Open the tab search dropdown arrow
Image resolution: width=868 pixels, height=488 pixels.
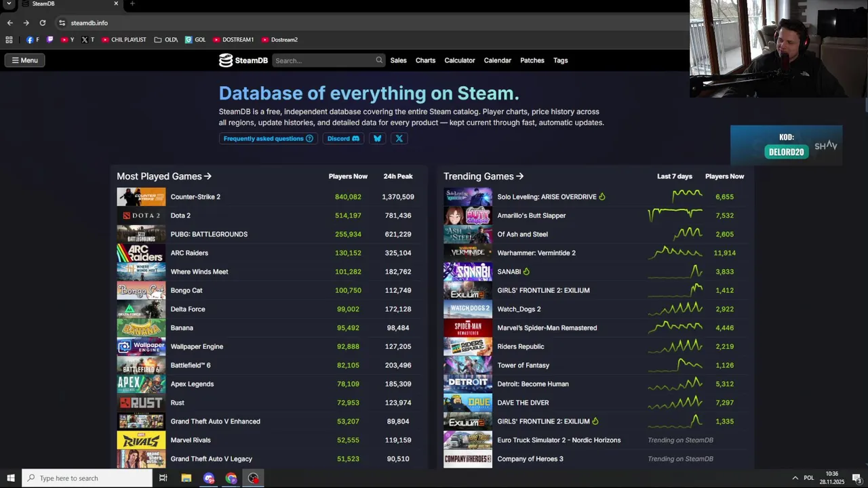9,4
